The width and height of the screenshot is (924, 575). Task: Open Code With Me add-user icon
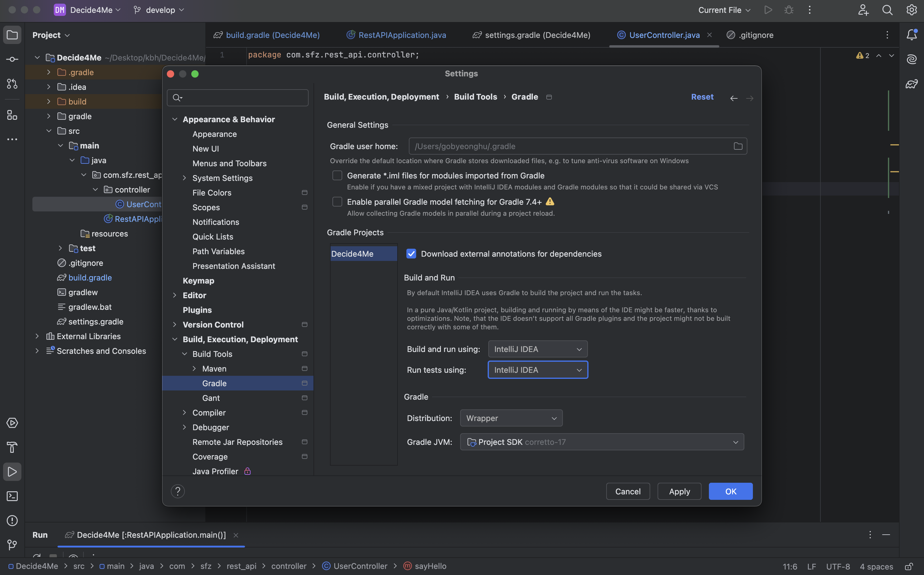pyautogui.click(x=863, y=10)
